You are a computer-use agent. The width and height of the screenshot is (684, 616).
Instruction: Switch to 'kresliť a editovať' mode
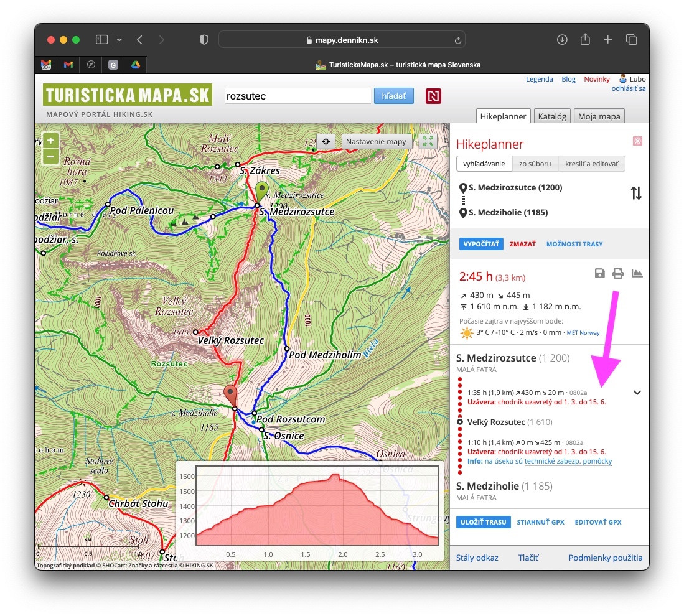coord(591,164)
